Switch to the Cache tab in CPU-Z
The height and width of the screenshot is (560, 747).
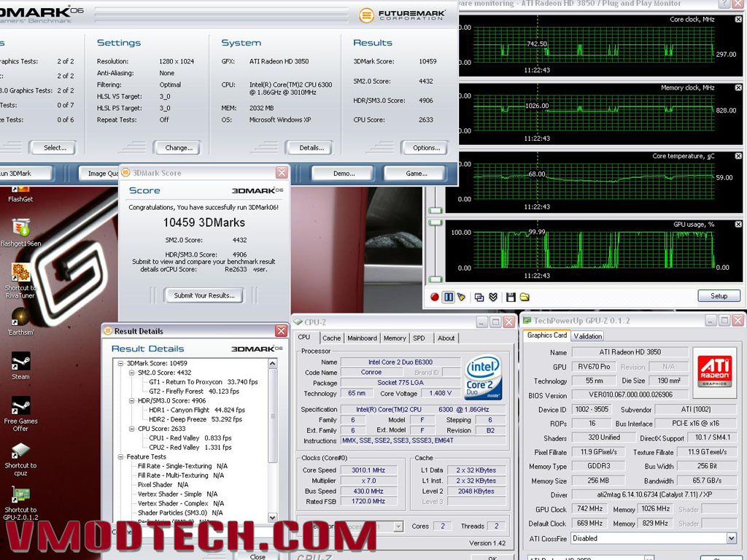[x=332, y=338]
